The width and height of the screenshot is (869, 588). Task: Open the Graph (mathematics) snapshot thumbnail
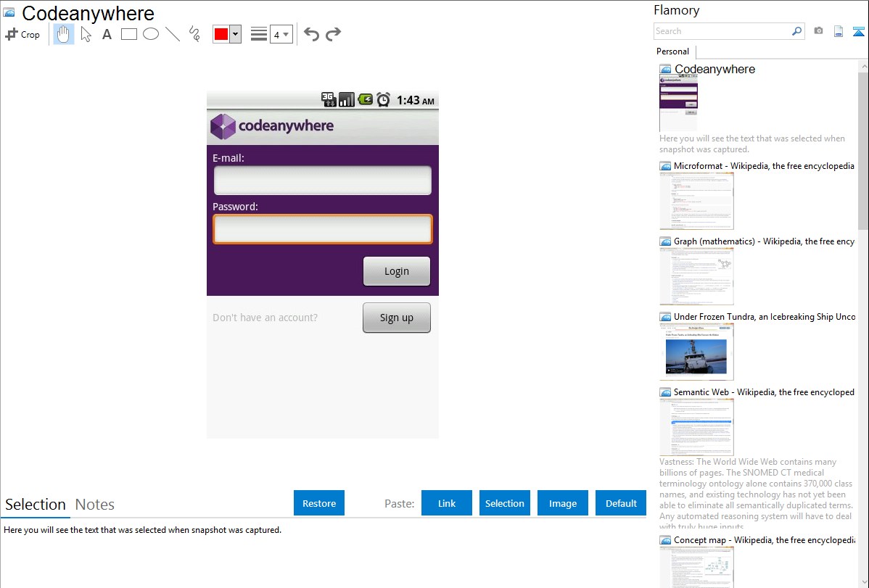click(x=696, y=276)
